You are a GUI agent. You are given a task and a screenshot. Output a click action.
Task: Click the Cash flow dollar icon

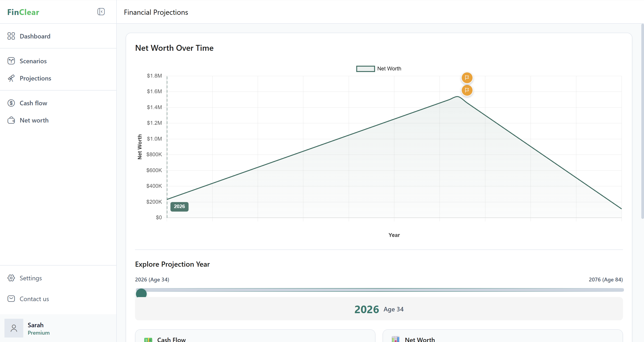11,103
